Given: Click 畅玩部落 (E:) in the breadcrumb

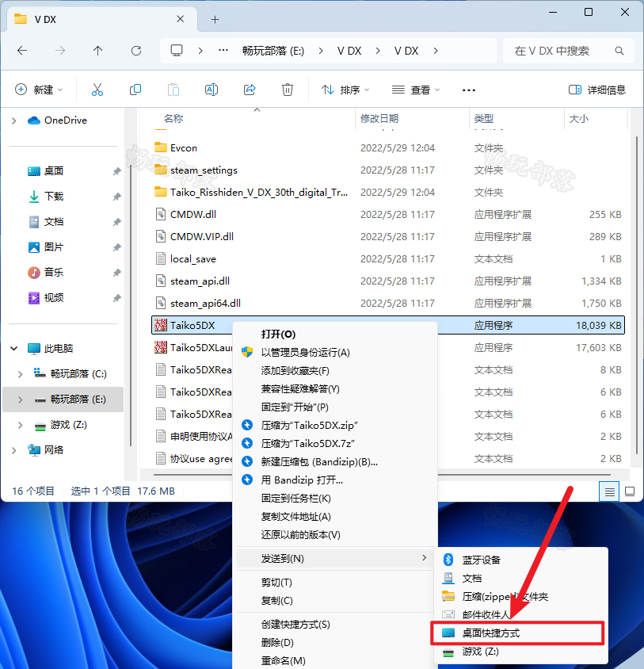Looking at the screenshot, I should (x=273, y=51).
